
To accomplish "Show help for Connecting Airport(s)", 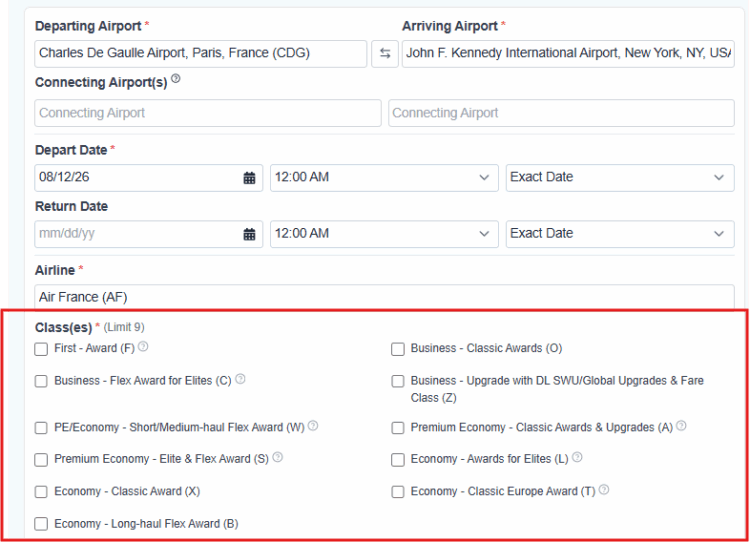I will (176, 78).
